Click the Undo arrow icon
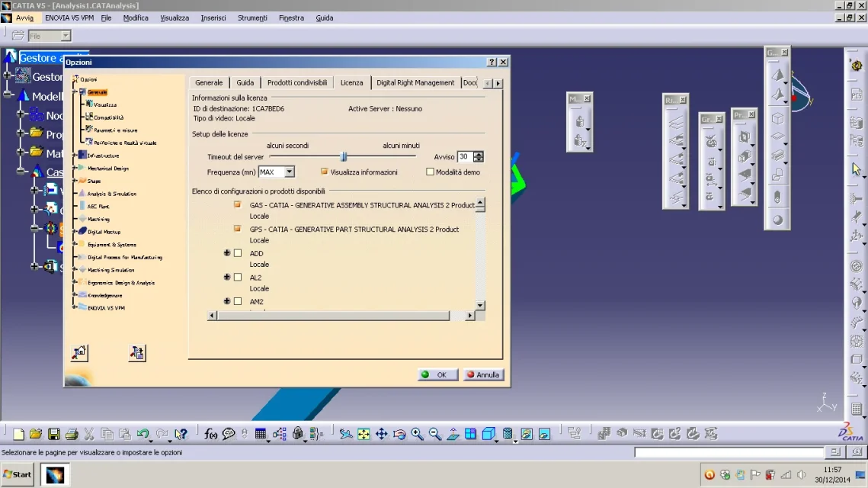The height and width of the screenshot is (488, 868). point(143,435)
